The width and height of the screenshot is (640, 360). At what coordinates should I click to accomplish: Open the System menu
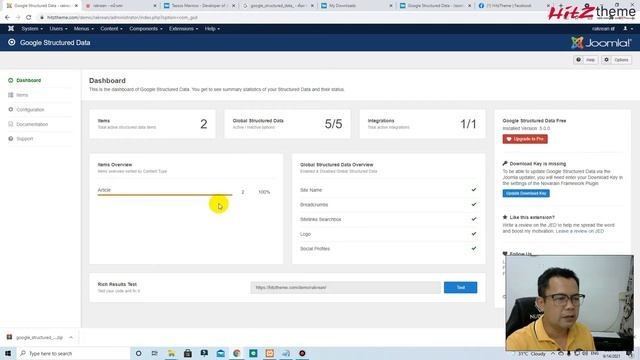click(x=32, y=29)
